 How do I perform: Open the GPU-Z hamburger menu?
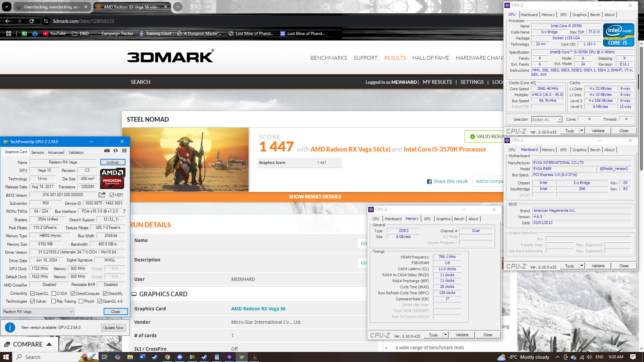(x=124, y=151)
